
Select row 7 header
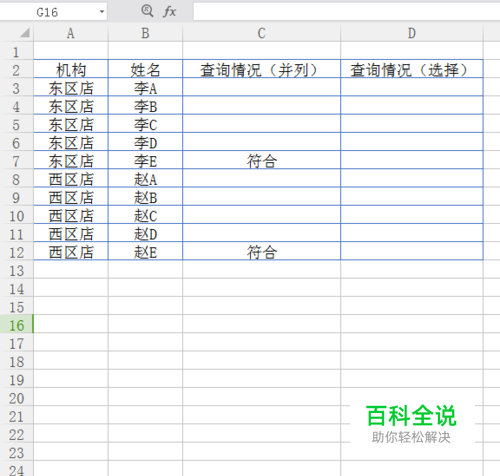coord(16,161)
